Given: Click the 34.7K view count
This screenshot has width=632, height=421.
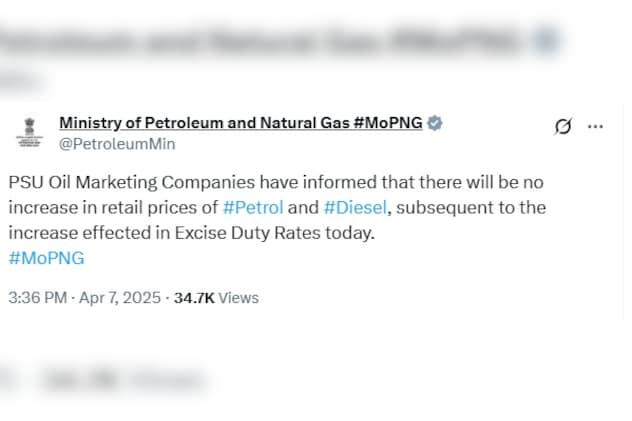Looking at the screenshot, I should pyautogui.click(x=193, y=298).
